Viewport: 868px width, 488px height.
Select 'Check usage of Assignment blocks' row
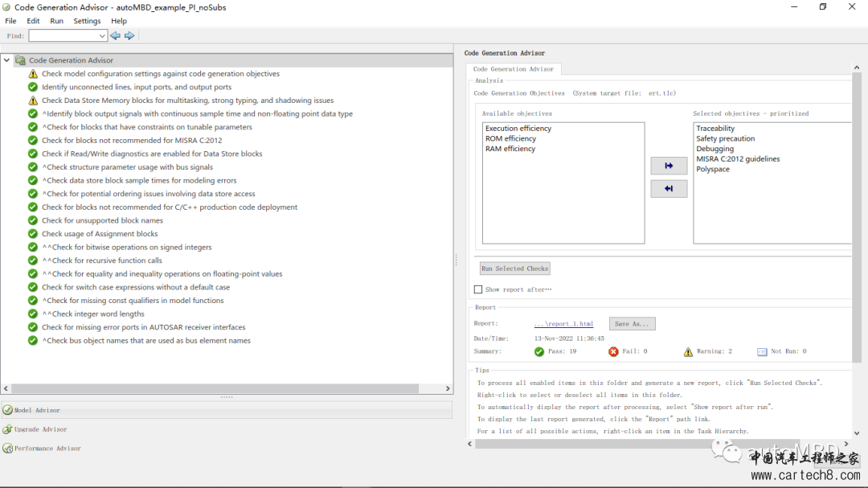(x=100, y=234)
